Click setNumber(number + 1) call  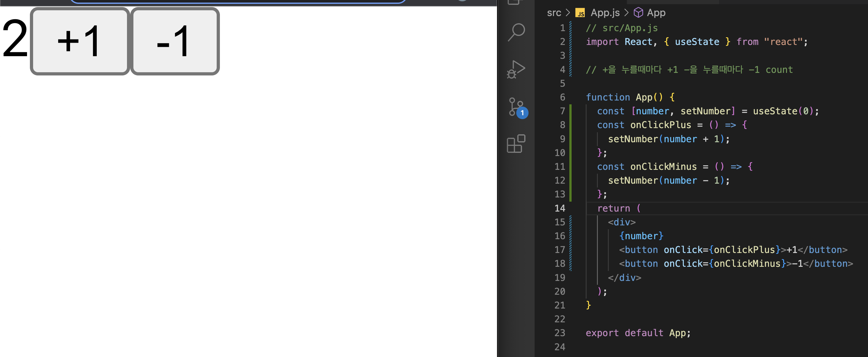(666, 139)
